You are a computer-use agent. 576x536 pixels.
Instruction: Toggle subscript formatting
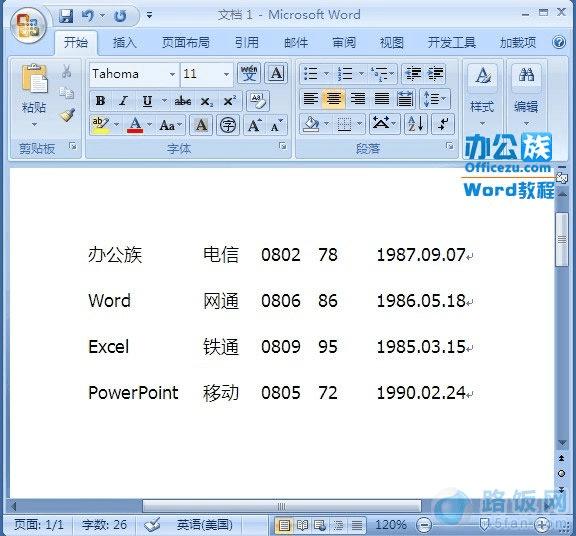(x=206, y=101)
